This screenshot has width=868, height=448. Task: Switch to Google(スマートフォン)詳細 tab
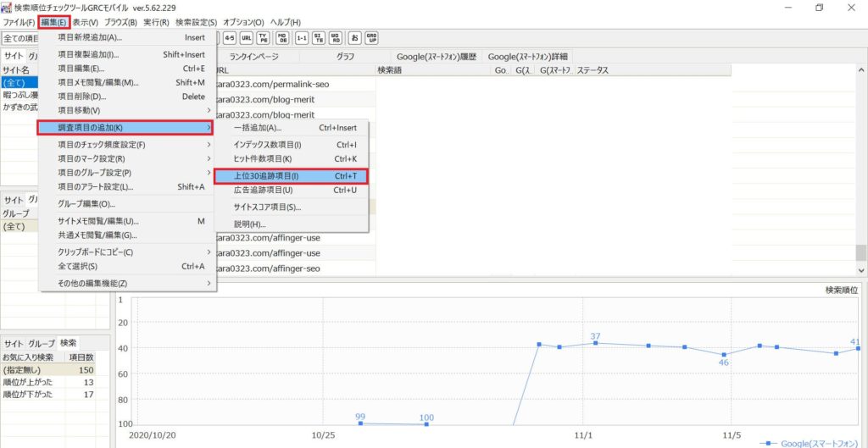[527, 57]
